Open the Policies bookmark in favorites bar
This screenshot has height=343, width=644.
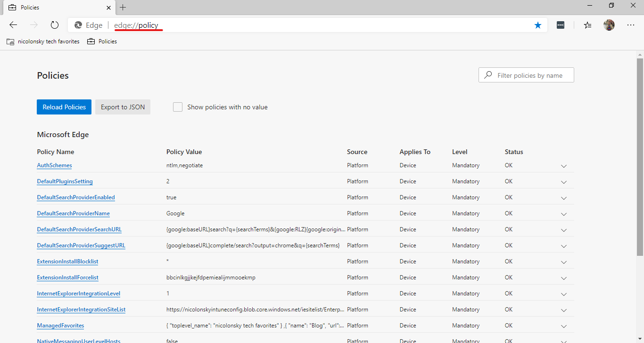[x=102, y=41]
